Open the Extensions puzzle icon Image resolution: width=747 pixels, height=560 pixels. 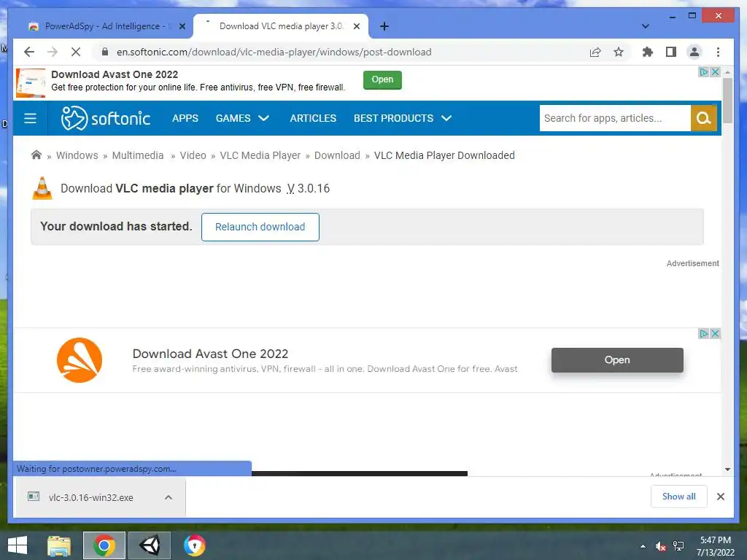click(648, 52)
